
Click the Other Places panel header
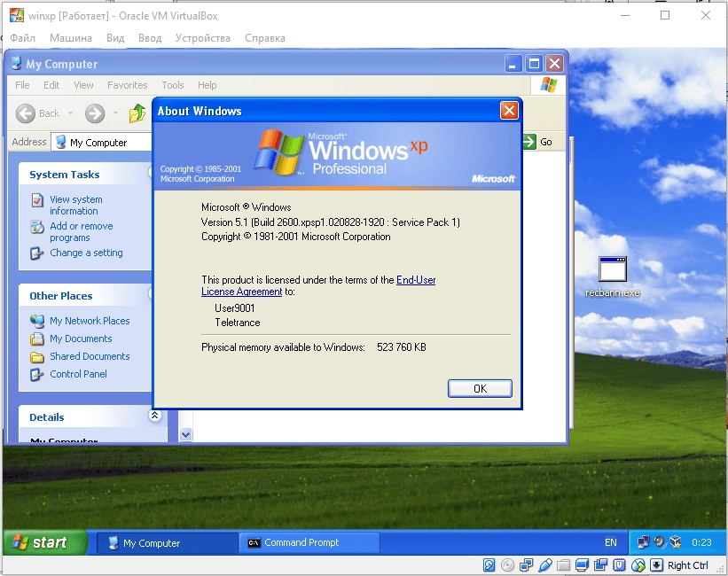86,296
